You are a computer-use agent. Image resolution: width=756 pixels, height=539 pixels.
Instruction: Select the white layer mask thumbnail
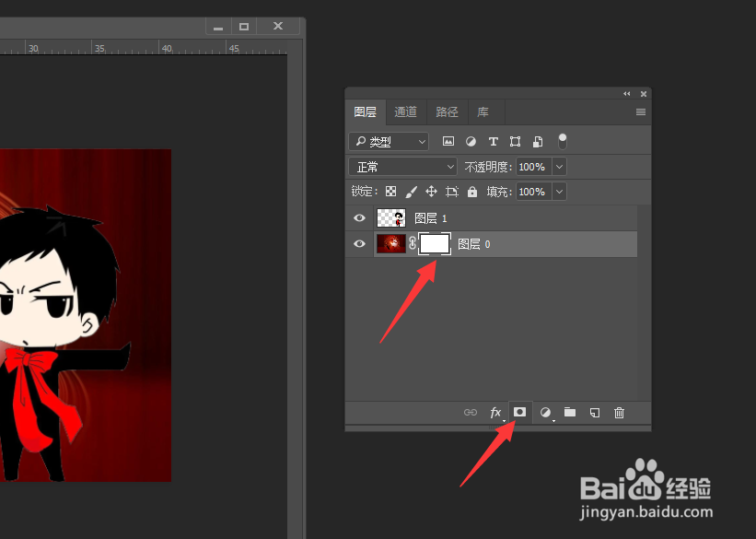coord(435,243)
